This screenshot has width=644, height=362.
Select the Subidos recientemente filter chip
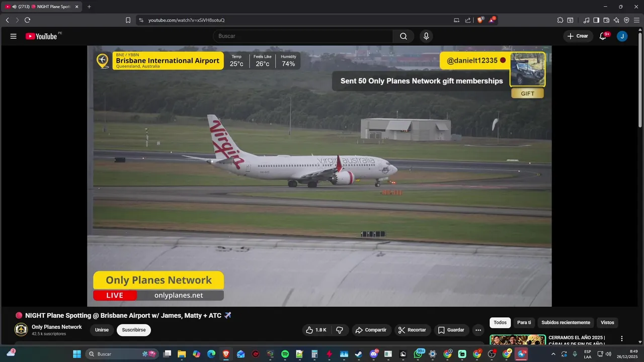(566, 323)
